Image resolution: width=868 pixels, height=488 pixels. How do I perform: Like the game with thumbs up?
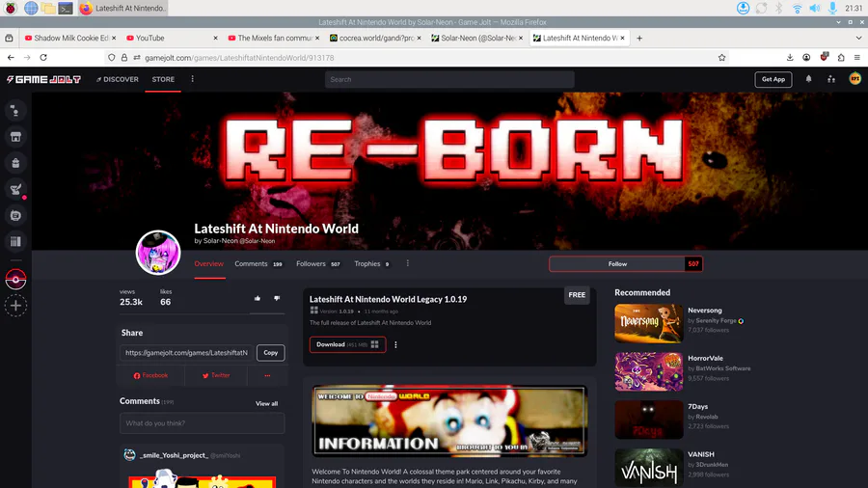[258, 298]
